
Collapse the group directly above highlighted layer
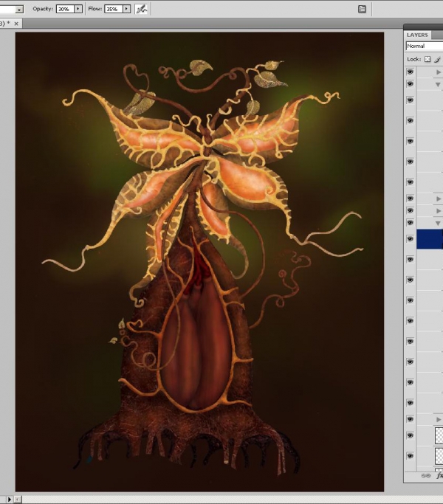tap(438, 223)
